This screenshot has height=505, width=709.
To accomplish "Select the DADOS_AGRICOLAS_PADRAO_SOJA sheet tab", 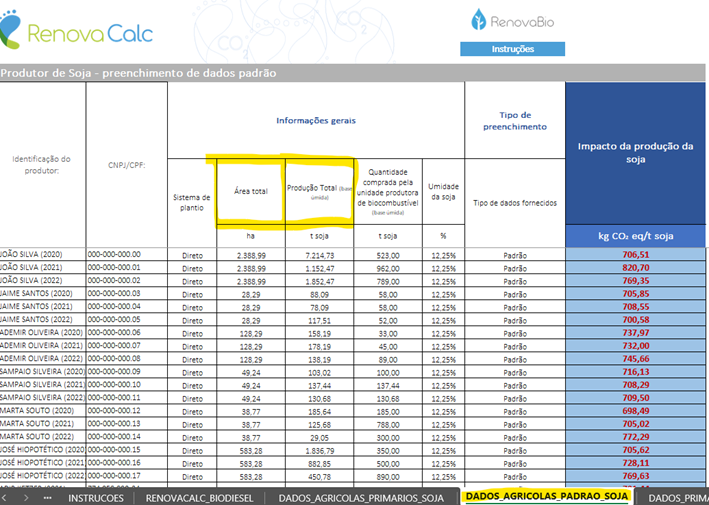I will [547, 497].
